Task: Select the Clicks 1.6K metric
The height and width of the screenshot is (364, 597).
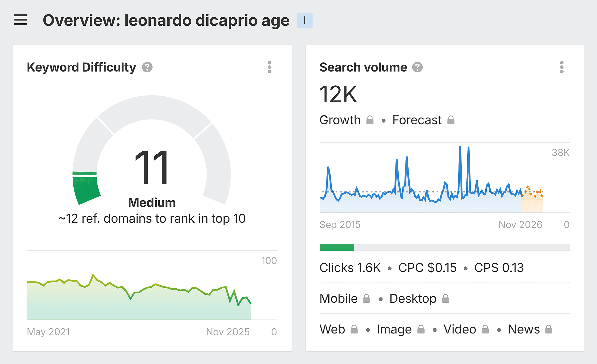Action: (350, 268)
